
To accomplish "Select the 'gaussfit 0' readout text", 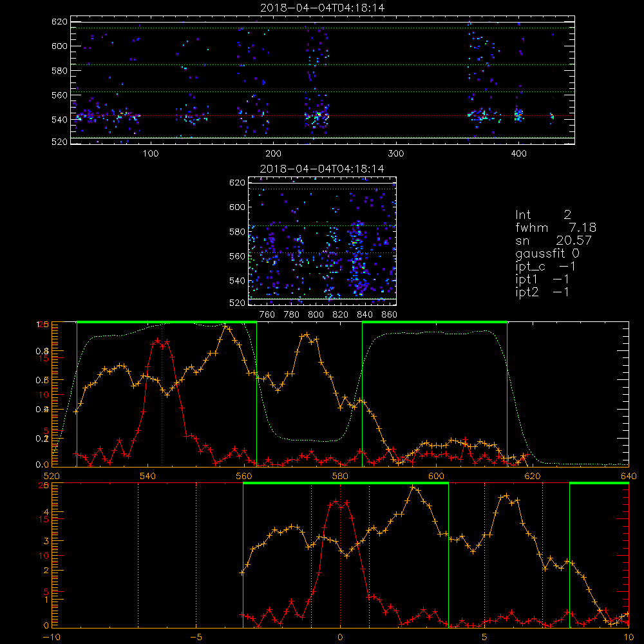I will coord(547,253).
